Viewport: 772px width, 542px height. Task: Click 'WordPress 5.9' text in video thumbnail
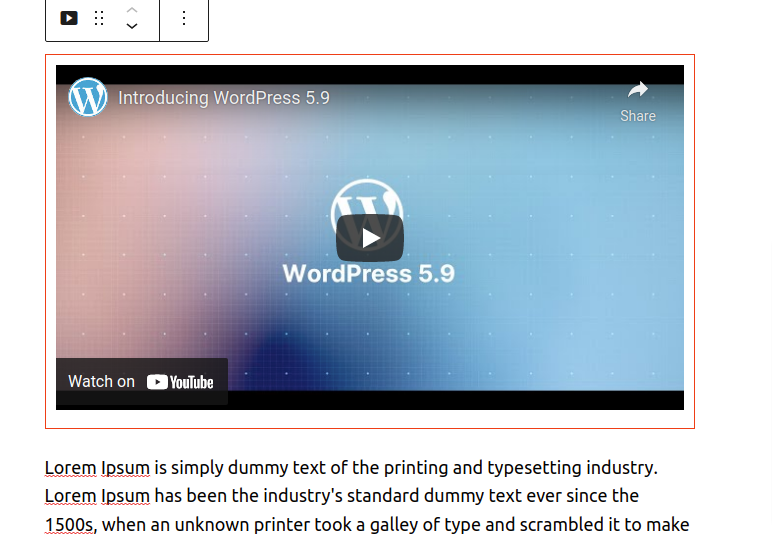[369, 273]
